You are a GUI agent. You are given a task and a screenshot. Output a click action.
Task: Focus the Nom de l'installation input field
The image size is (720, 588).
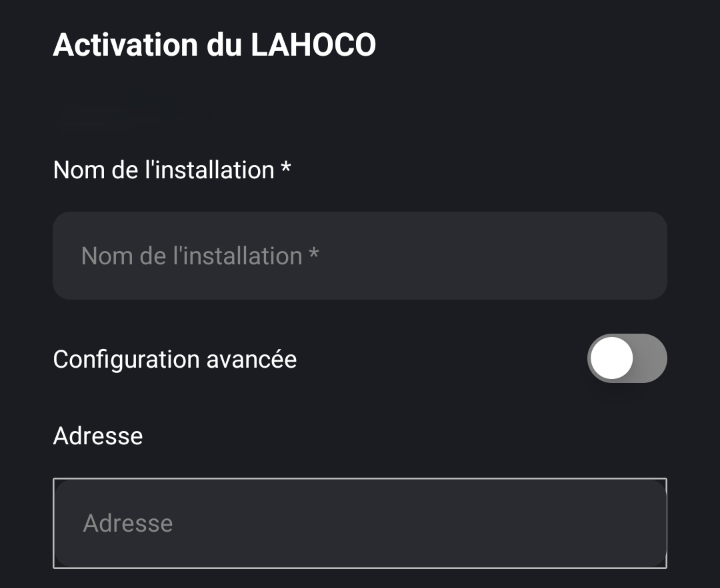360,256
